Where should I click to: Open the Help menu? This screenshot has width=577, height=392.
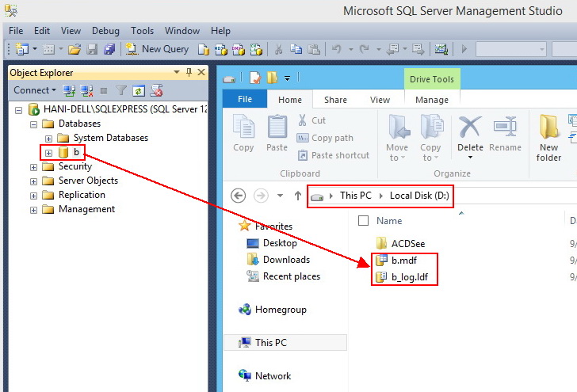220,31
